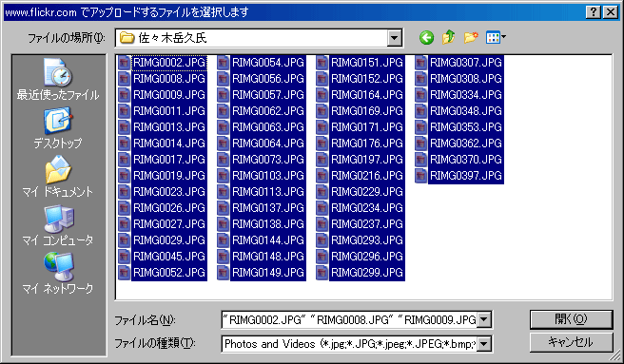Screen dimensions: 624x364
Task: Select file name RIMG0029.JPG
Action: tap(169, 240)
